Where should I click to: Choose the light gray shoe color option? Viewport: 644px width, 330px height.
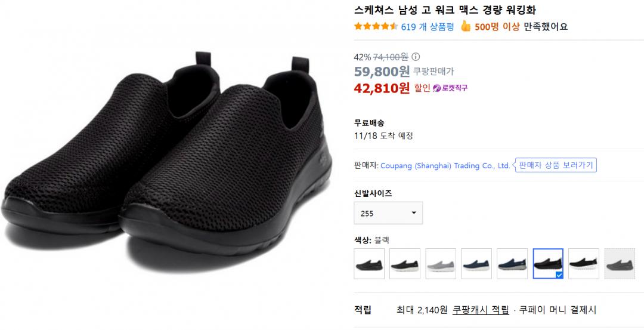click(441, 264)
